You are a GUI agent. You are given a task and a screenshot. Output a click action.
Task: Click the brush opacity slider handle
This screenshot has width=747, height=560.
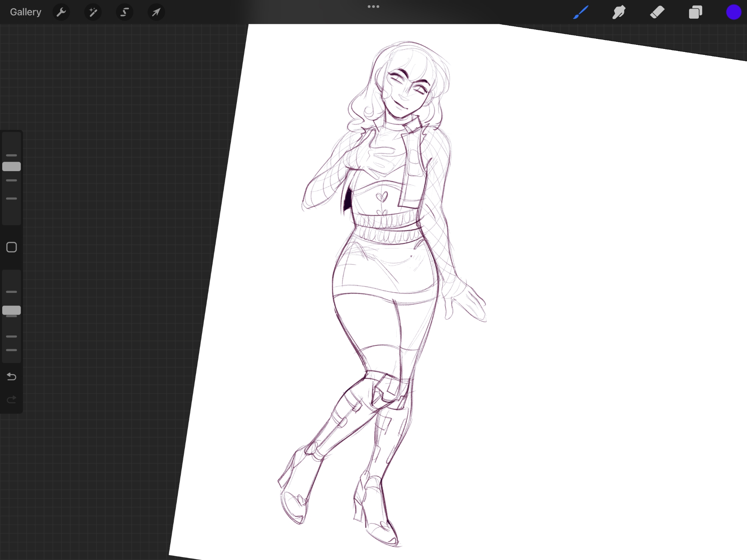12,310
